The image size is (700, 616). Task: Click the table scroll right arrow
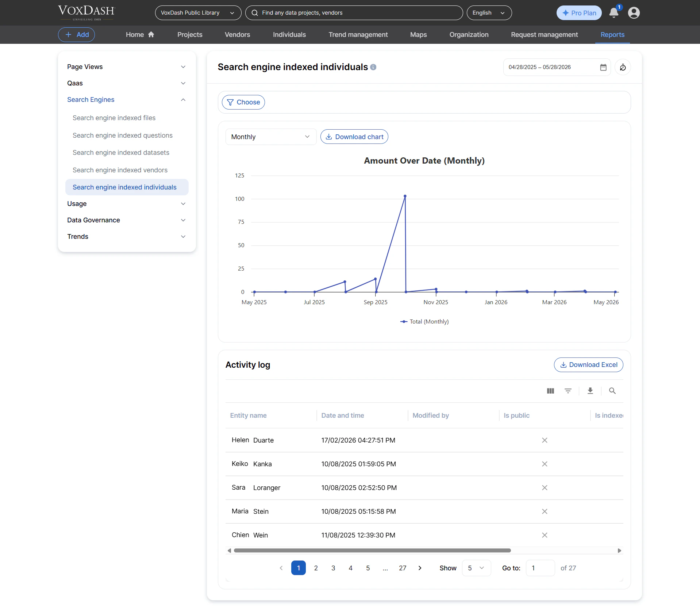[619, 551]
